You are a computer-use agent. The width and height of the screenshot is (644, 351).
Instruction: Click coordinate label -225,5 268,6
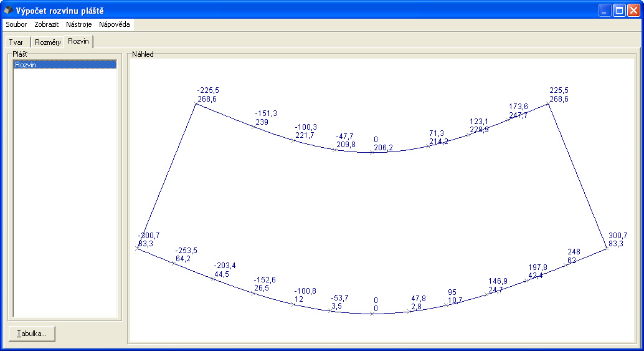click(x=208, y=95)
